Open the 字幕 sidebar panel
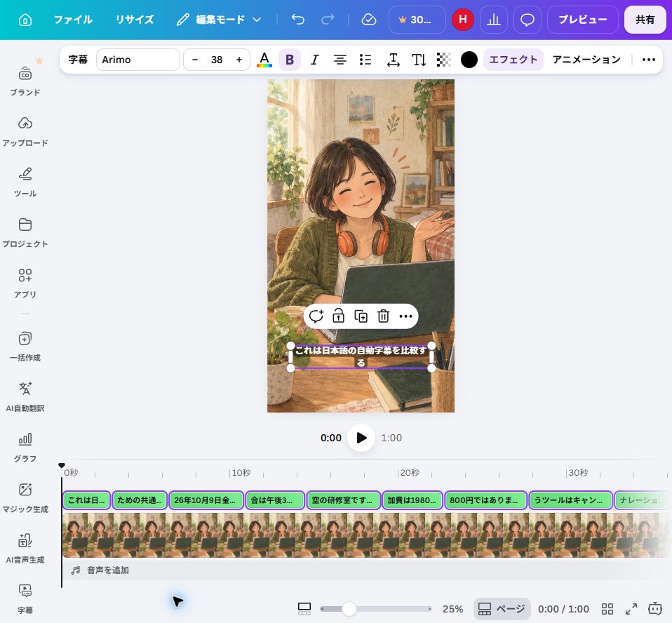 click(25, 599)
